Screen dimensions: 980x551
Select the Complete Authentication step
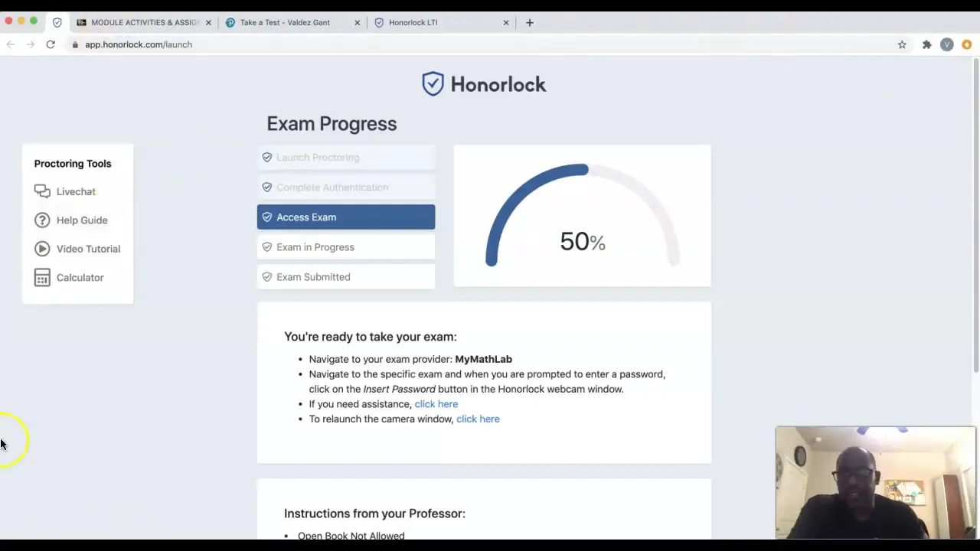point(346,187)
